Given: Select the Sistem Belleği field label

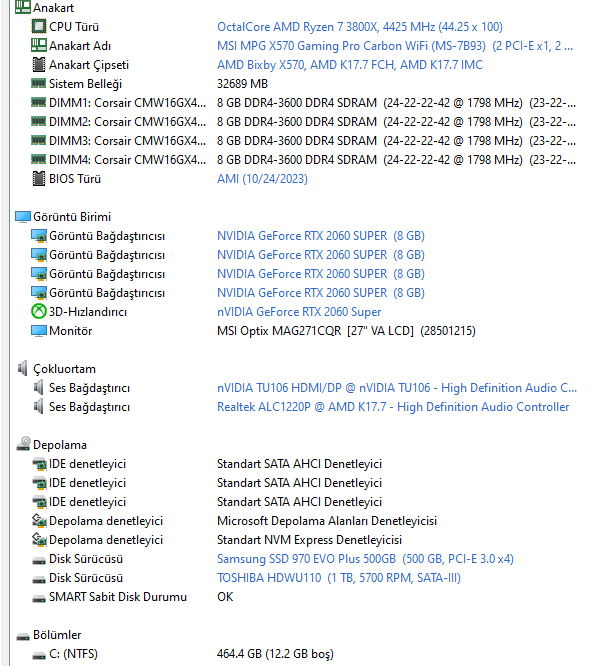Looking at the screenshot, I should coord(85,84).
